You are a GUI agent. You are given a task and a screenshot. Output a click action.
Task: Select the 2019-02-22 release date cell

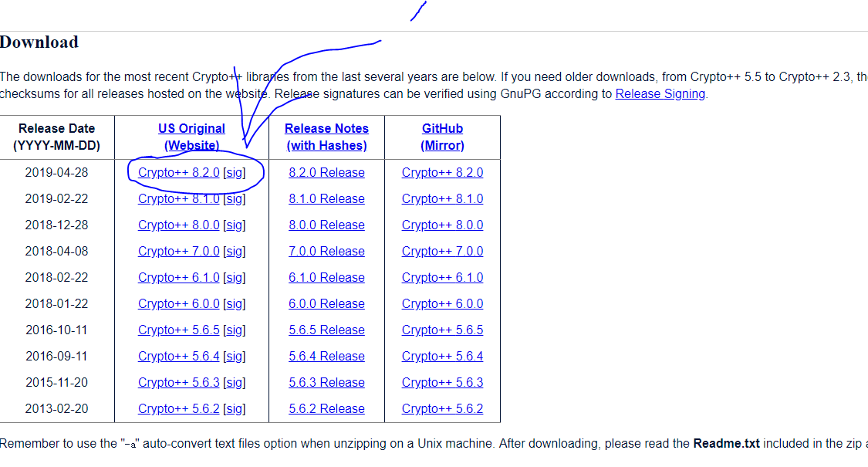coord(56,198)
